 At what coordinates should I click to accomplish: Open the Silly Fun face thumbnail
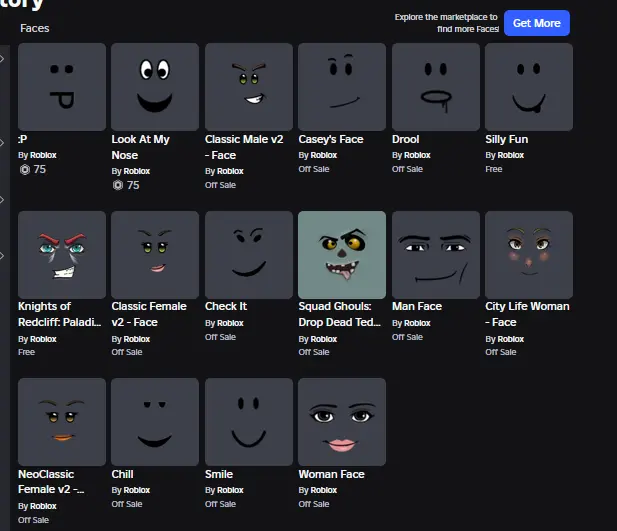(528, 87)
